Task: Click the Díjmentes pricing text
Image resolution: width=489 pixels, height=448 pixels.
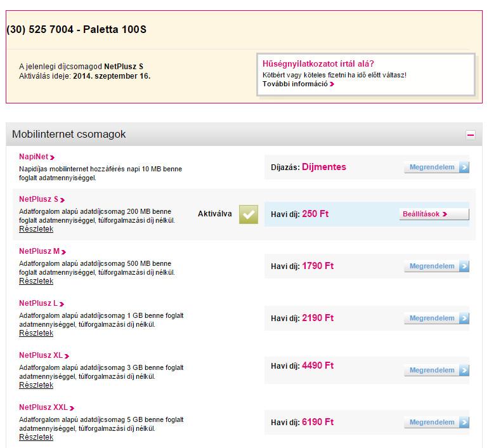Action: tap(324, 168)
